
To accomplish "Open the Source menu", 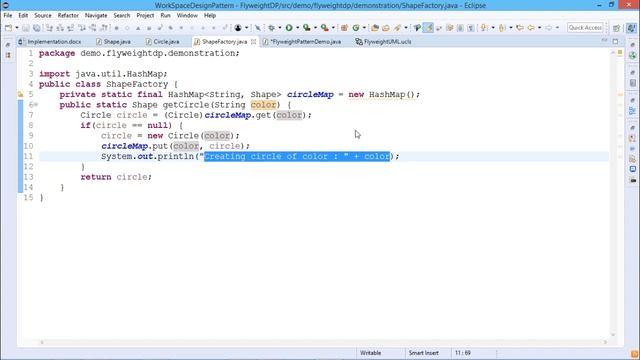I will click(x=43, y=16).
